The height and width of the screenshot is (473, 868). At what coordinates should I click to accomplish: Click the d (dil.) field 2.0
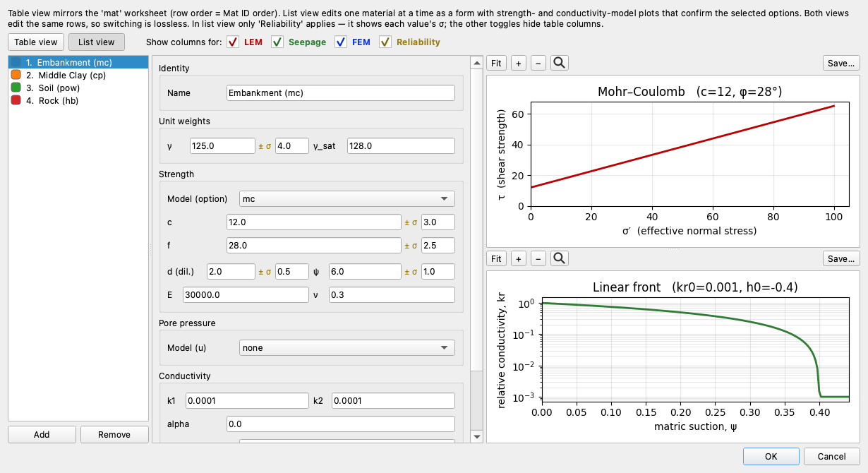231,271
